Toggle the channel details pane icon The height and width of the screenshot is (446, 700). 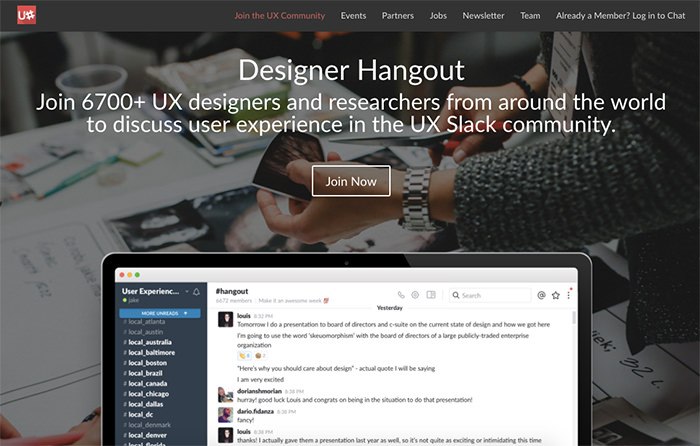click(x=431, y=295)
